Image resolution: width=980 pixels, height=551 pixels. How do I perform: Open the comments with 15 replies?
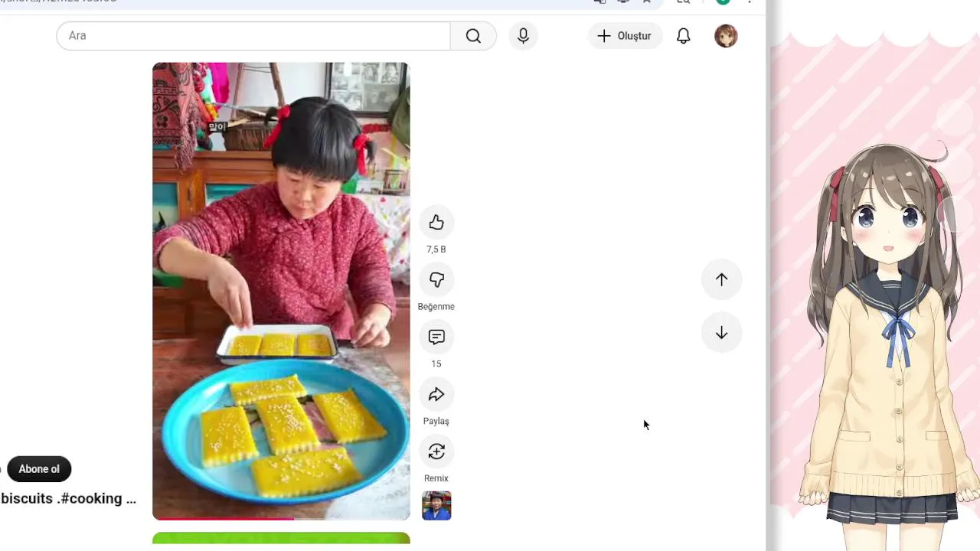pyautogui.click(x=436, y=337)
